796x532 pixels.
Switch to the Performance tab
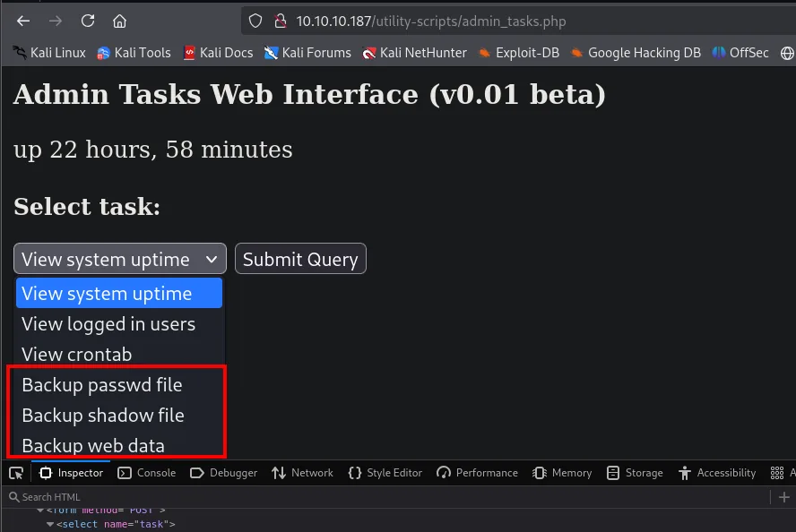point(477,473)
